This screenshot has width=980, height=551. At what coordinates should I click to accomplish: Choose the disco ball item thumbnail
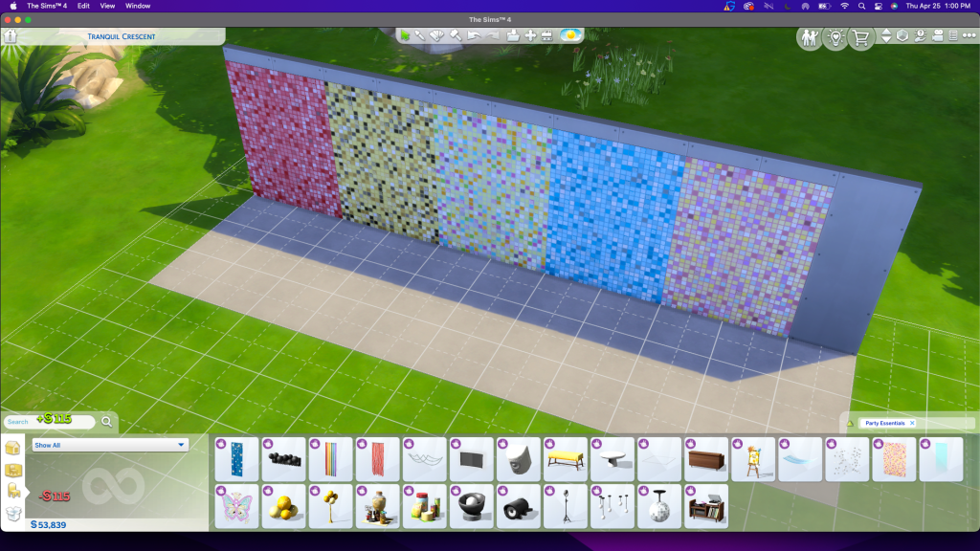tap(659, 506)
